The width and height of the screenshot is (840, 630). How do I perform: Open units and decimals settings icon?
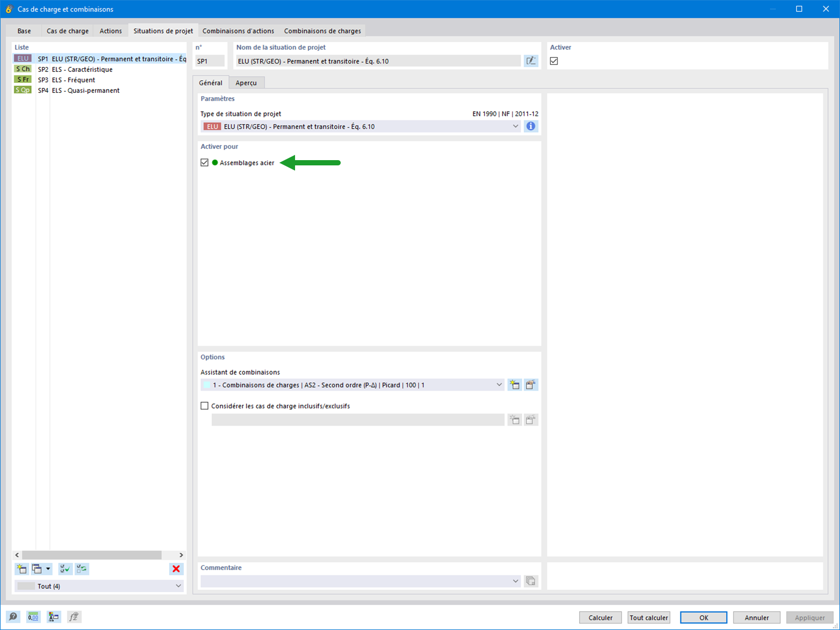tap(33, 617)
